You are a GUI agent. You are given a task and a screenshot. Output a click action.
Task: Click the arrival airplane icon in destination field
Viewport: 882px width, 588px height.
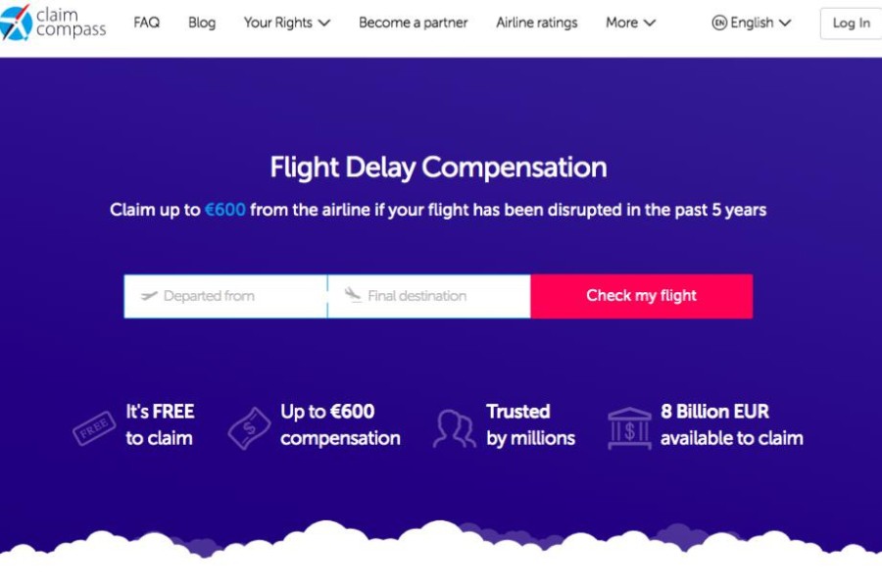tap(351, 295)
